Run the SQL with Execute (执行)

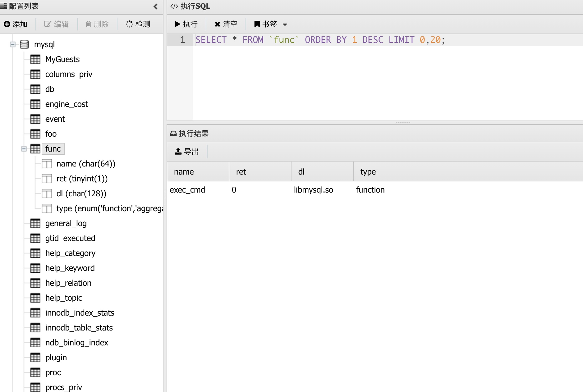(186, 24)
